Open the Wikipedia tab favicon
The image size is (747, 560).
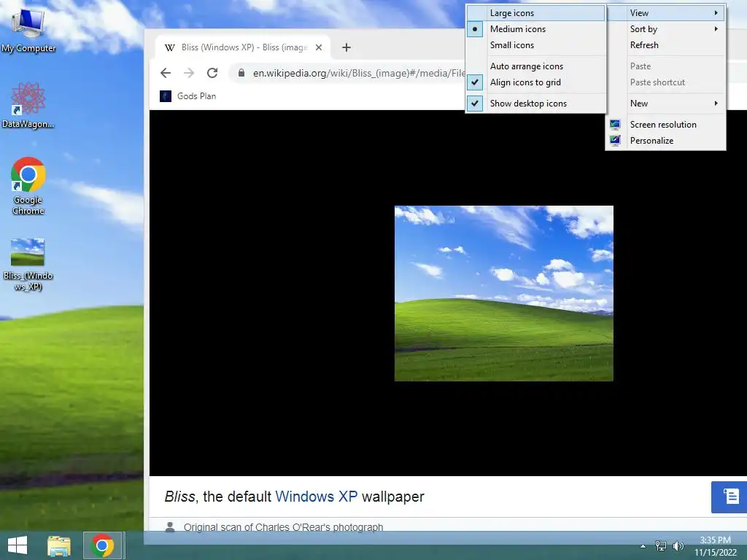tap(169, 47)
